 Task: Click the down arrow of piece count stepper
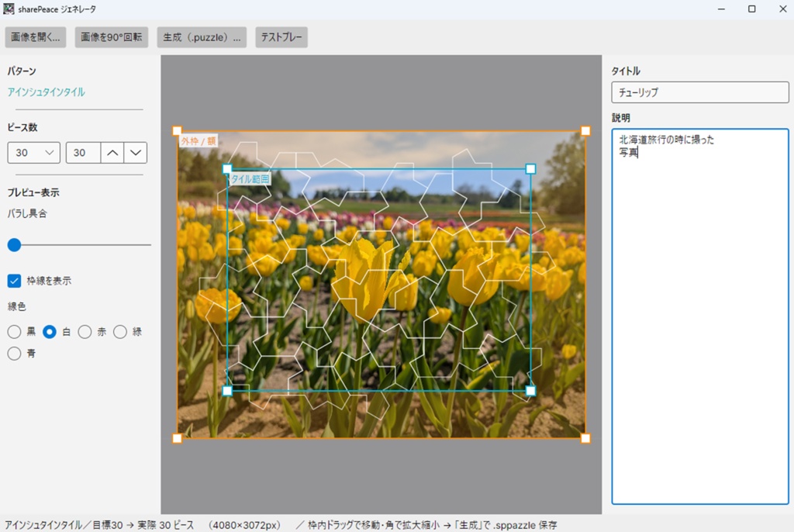click(136, 153)
